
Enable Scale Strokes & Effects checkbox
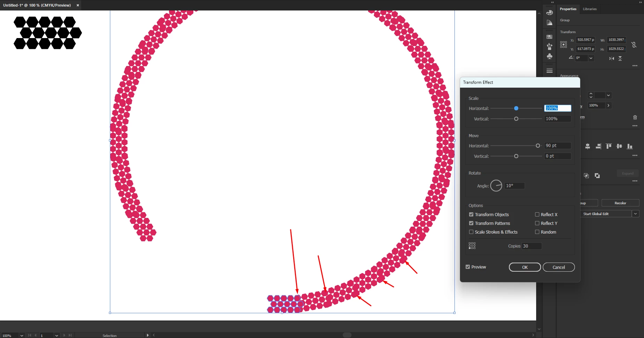471,232
